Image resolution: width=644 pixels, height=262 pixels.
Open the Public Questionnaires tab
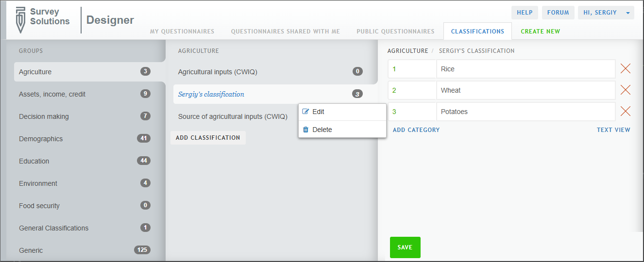[x=395, y=32]
